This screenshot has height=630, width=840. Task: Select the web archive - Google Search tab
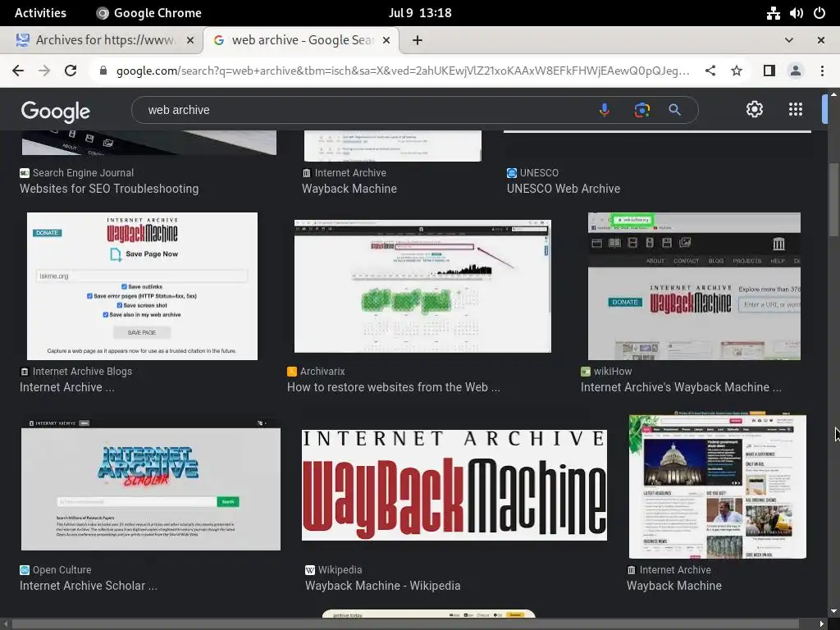pos(301,40)
